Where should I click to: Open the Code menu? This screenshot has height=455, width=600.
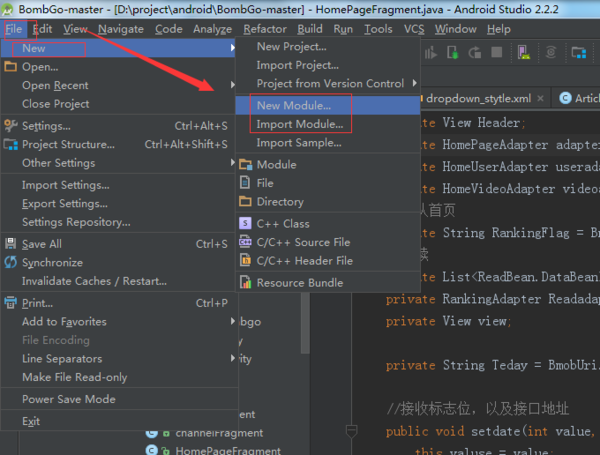169,29
